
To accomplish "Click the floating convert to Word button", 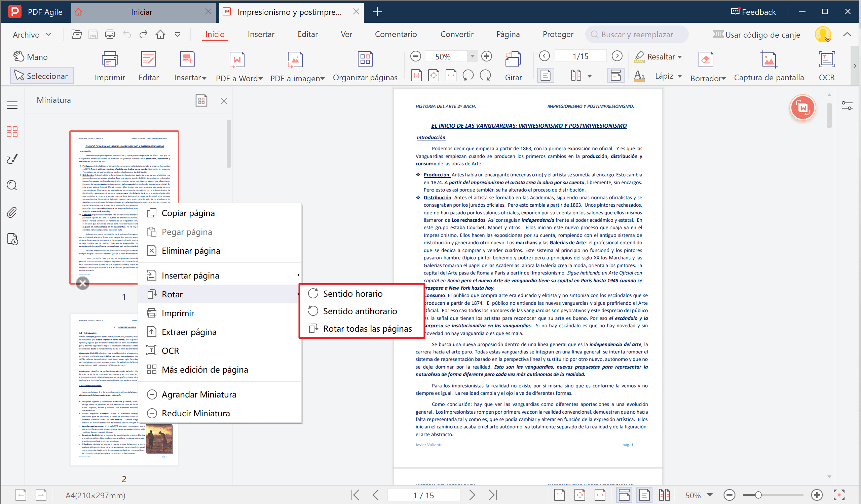I will click(x=802, y=108).
